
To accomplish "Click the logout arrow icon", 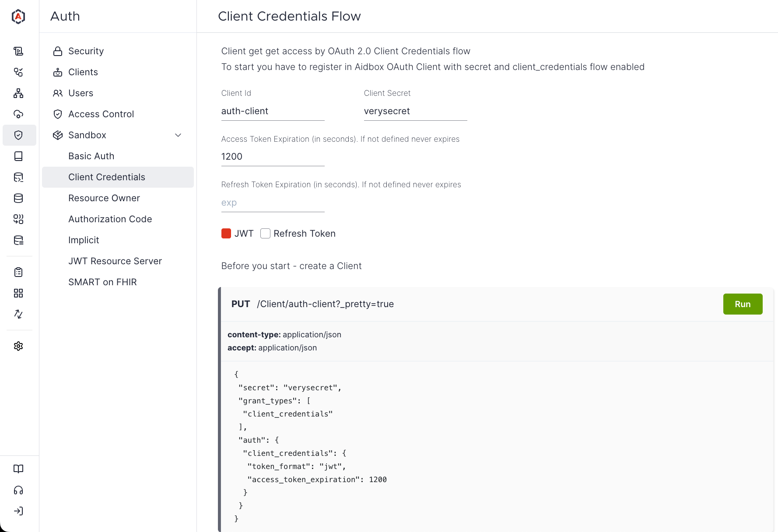I will (18, 511).
